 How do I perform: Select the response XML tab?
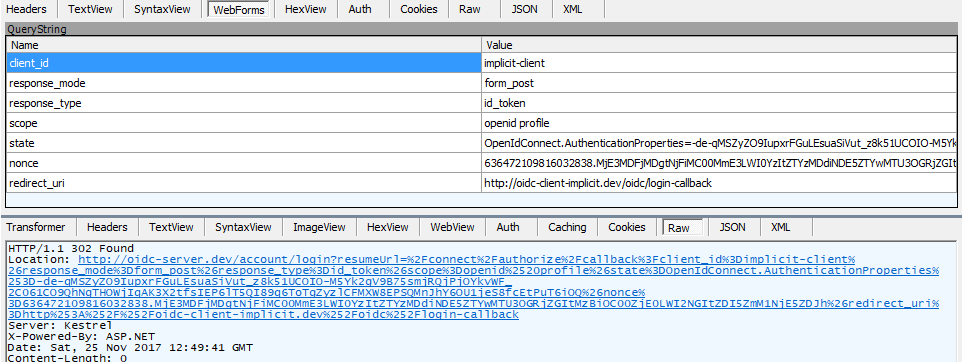pos(780,227)
